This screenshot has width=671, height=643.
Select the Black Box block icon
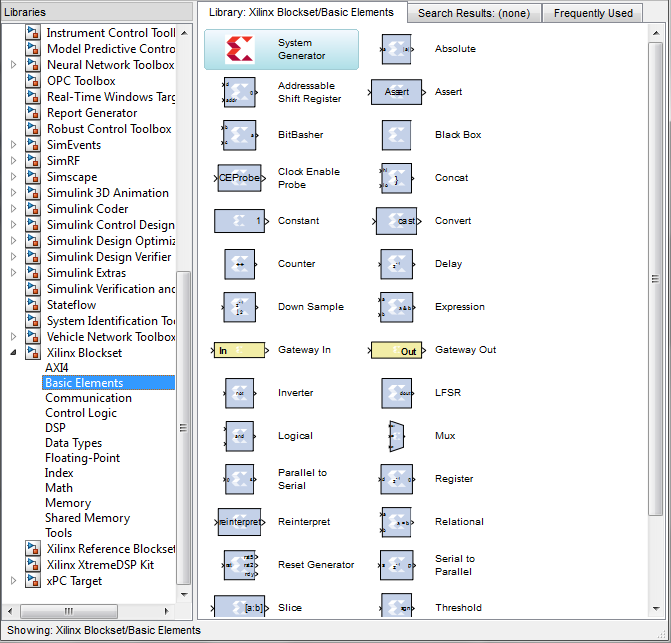tap(396, 135)
